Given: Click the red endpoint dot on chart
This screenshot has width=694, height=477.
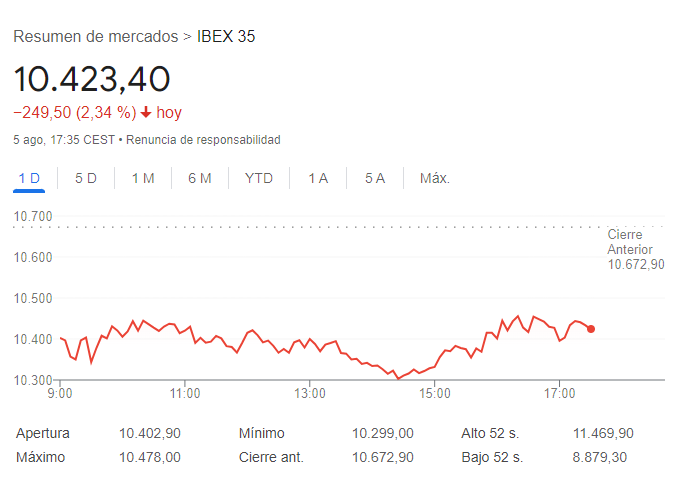Looking at the screenshot, I should point(591,329).
